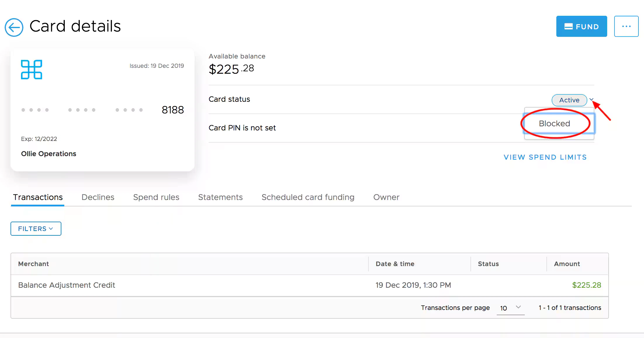The width and height of the screenshot is (644, 338).
Task: Click the back arrow icon
Action: [x=14, y=27]
